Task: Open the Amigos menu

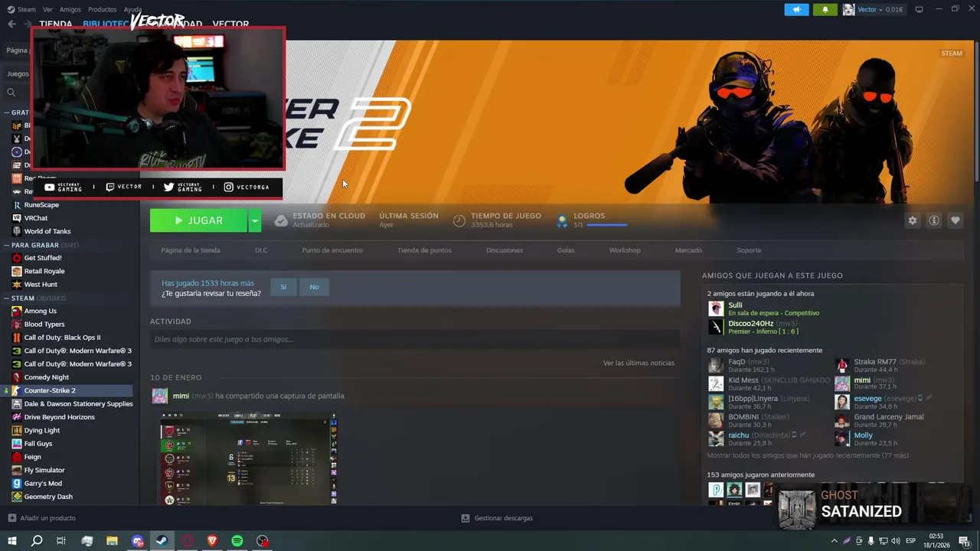Action: pos(70,9)
